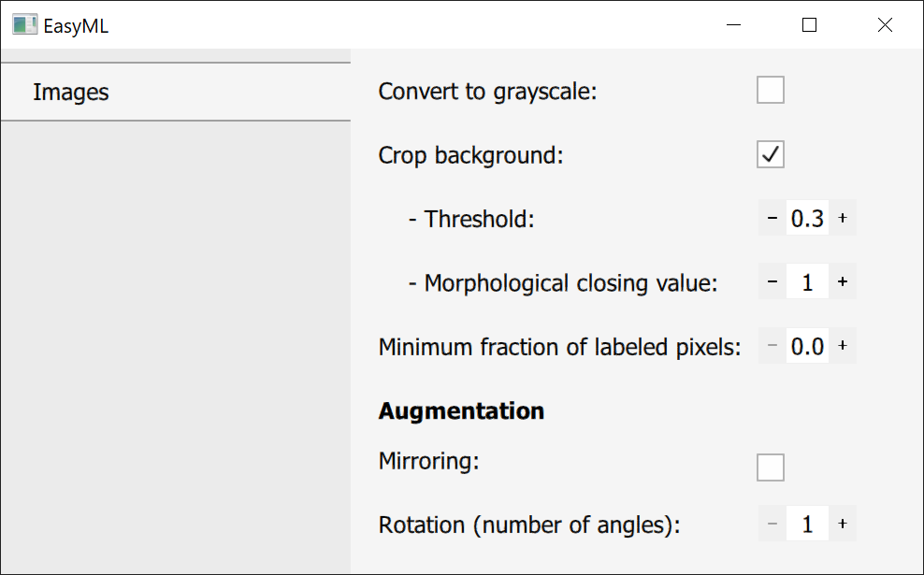924x575 pixels.
Task: Click the Rotation number of angles field
Action: pos(807,524)
